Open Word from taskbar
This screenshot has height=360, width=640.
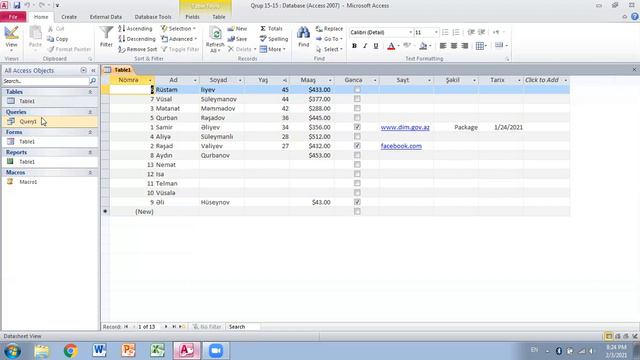click(x=99, y=351)
